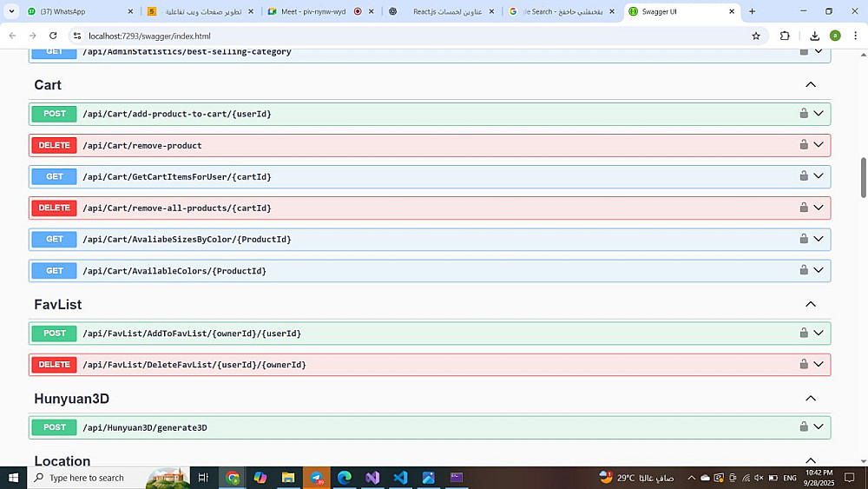Open the Chrome three-dot menu
The width and height of the screenshot is (868, 489).
(855, 36)
